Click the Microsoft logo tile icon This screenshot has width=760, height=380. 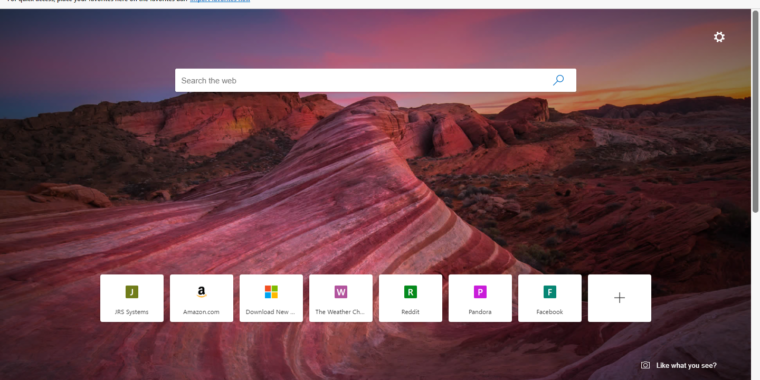(x=271, y=292)
